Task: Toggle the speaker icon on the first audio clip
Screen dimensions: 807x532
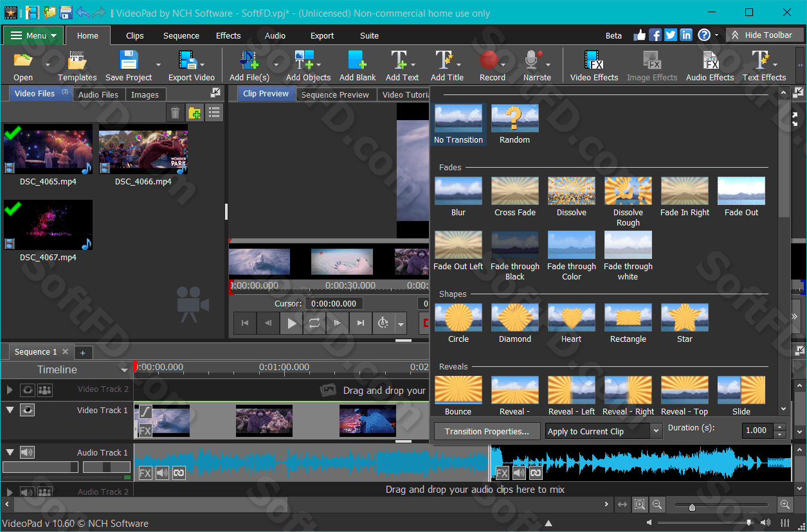Action: coord(162,473)
